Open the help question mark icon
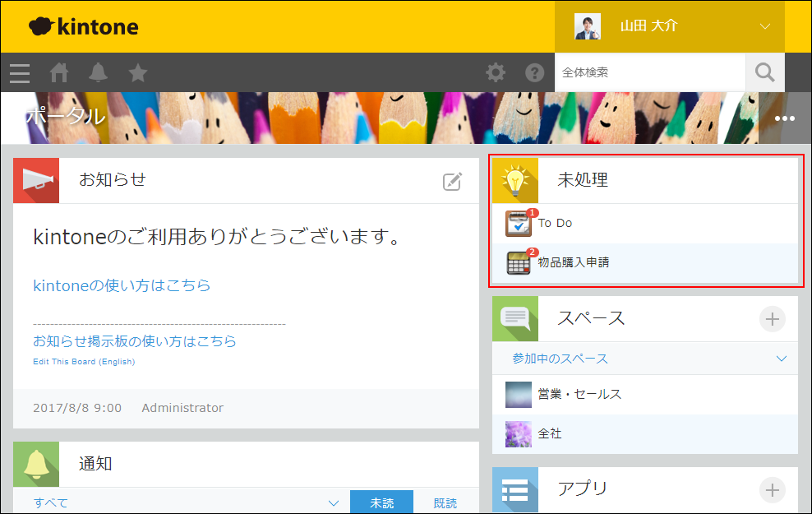 (x=535, y=73)
